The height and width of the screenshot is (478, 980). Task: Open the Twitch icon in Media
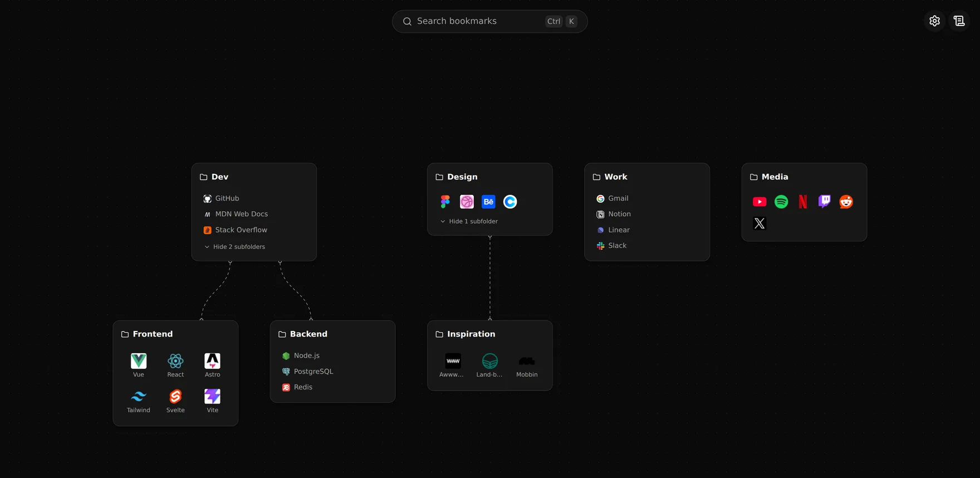pos(825,202)
